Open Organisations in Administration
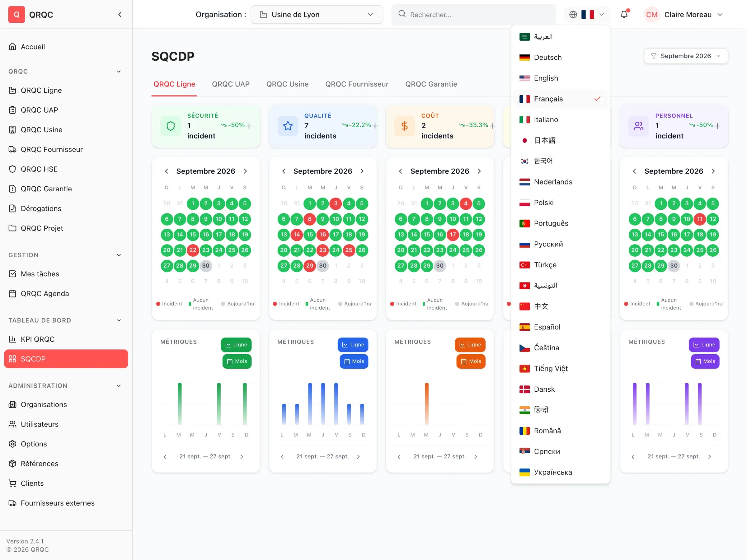This screenshot has height=560, width=747. 66,404
